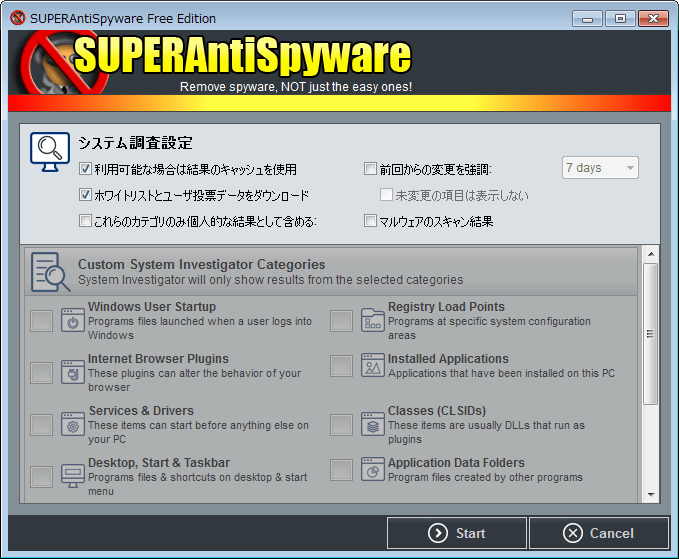
Task: Click the Installed Applications picture icon
Action: tap(372, 365)
